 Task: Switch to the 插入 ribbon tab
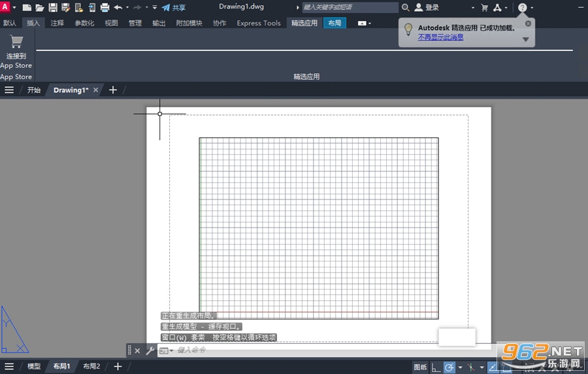point(33,23)
